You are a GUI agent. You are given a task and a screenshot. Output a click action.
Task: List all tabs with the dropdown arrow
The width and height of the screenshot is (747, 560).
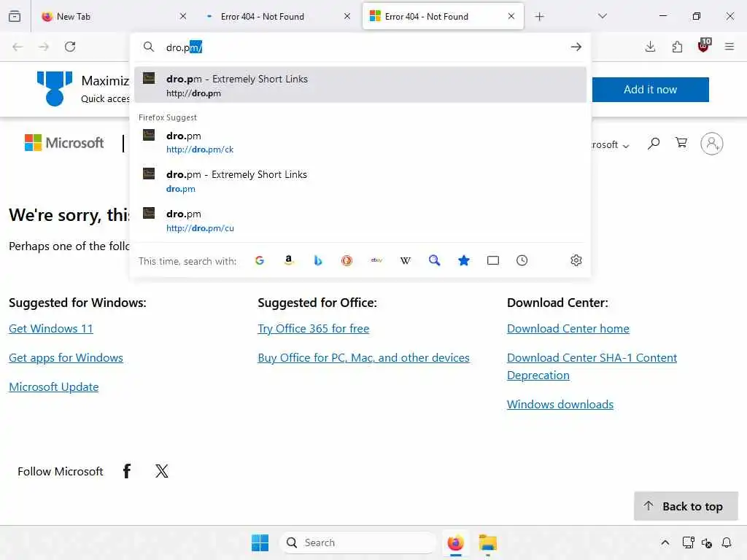[x=603, y=16]
